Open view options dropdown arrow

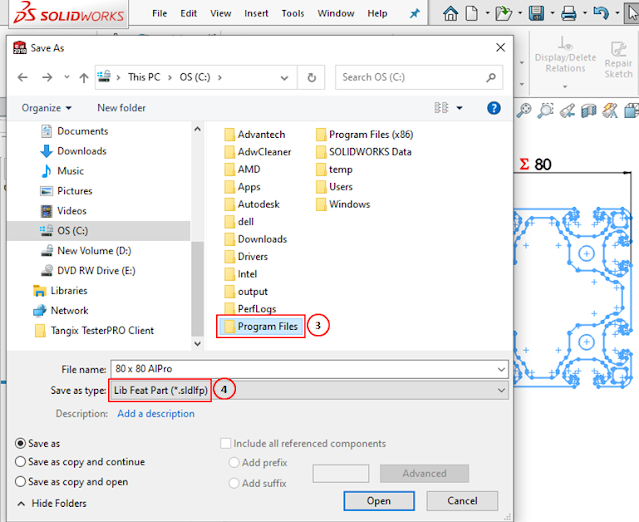(460, 108)
